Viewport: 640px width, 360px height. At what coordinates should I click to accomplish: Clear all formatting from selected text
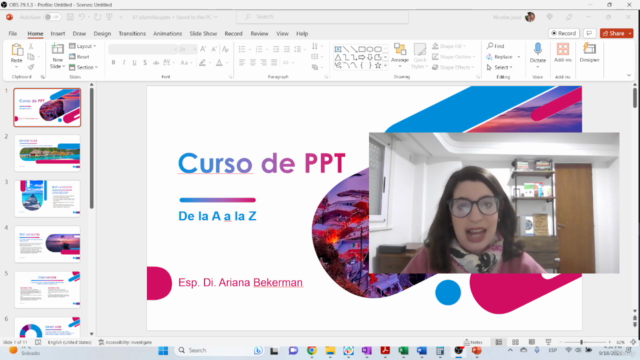click(x=225, y=49)
